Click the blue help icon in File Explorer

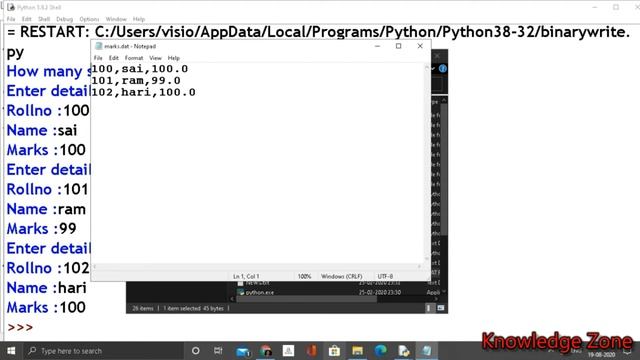[443, 69]
